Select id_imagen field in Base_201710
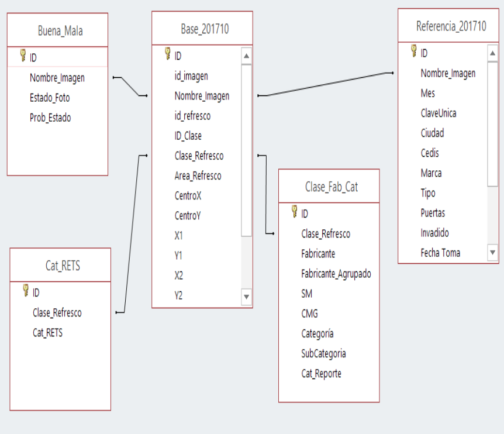 (191, 76)
